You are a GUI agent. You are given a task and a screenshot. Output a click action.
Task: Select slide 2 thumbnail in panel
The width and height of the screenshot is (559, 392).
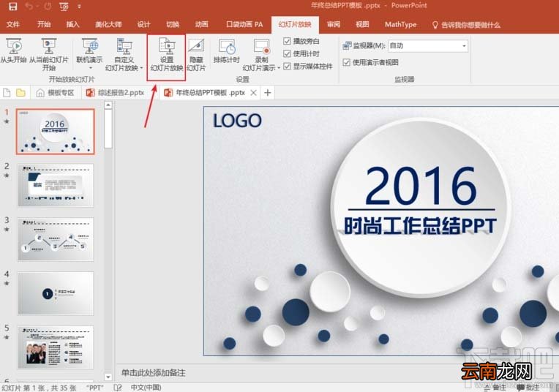[x=56, y=185]
